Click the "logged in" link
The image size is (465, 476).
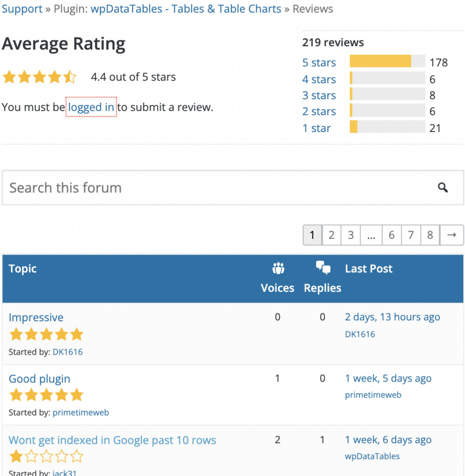click(x=91, y=107)
